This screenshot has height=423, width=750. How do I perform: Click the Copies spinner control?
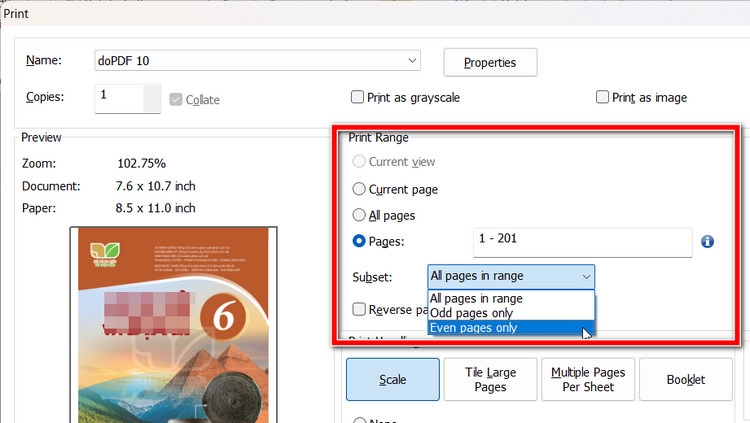pos(152,99)
